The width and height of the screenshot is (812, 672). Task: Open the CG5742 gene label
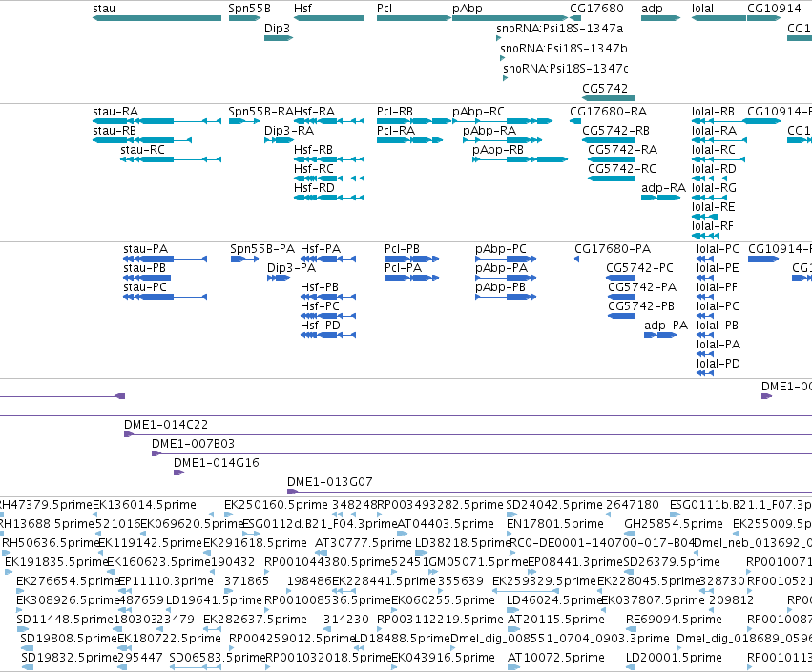coord(605,89)
